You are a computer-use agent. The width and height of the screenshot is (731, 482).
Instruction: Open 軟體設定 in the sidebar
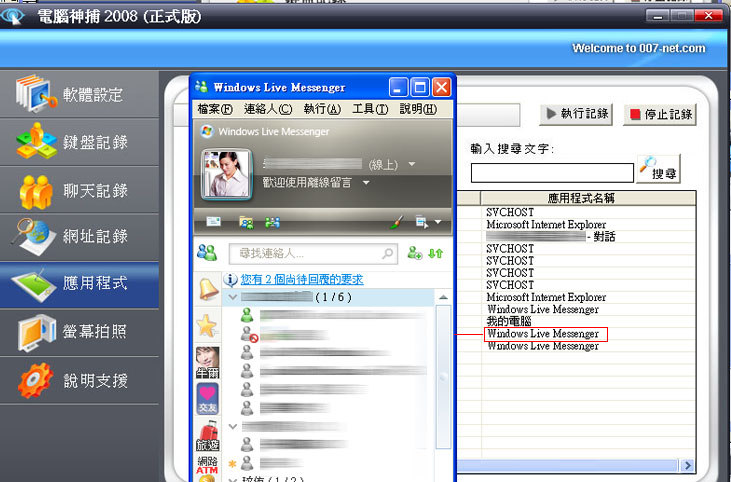point(79,94)
